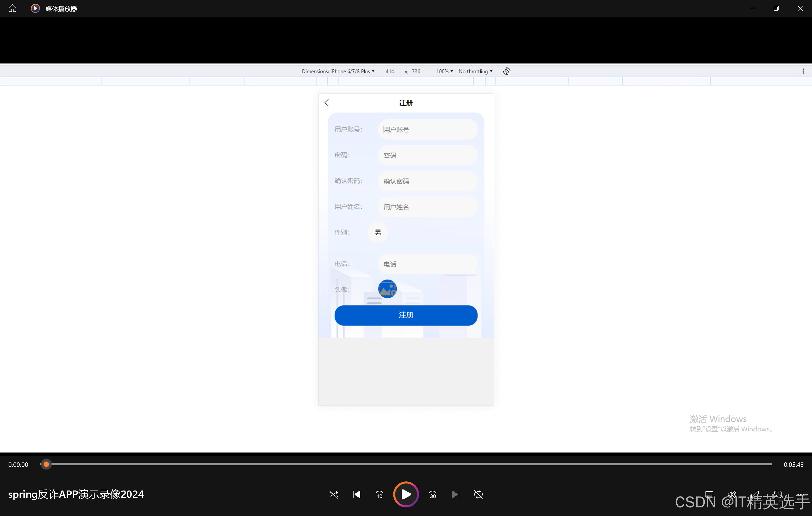Skip forward 30 seconds
Image resolution: width=812 pixels, height=516 pixels.
pos(433,494)
